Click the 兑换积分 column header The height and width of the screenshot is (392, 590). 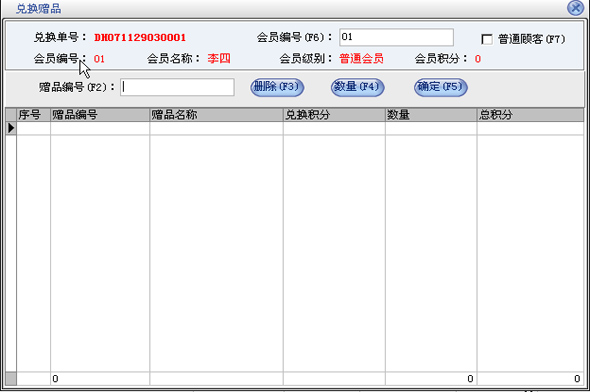(334, 115)
